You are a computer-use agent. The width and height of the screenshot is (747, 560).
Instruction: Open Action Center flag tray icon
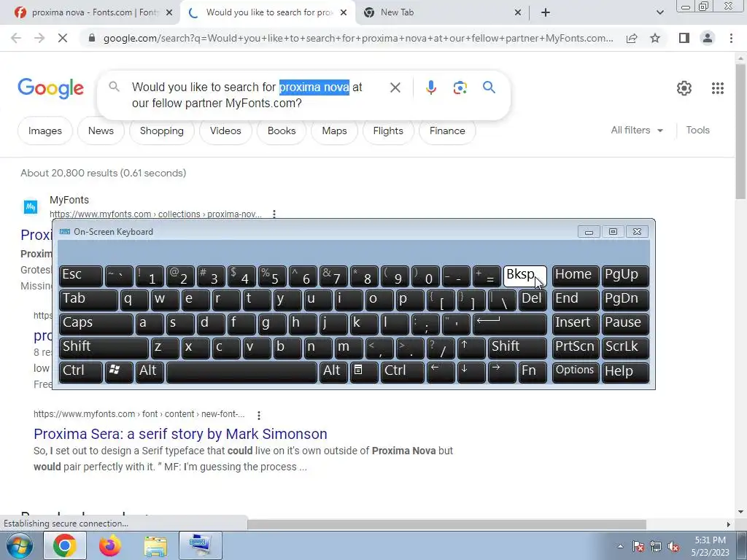[x=638, y=547]
